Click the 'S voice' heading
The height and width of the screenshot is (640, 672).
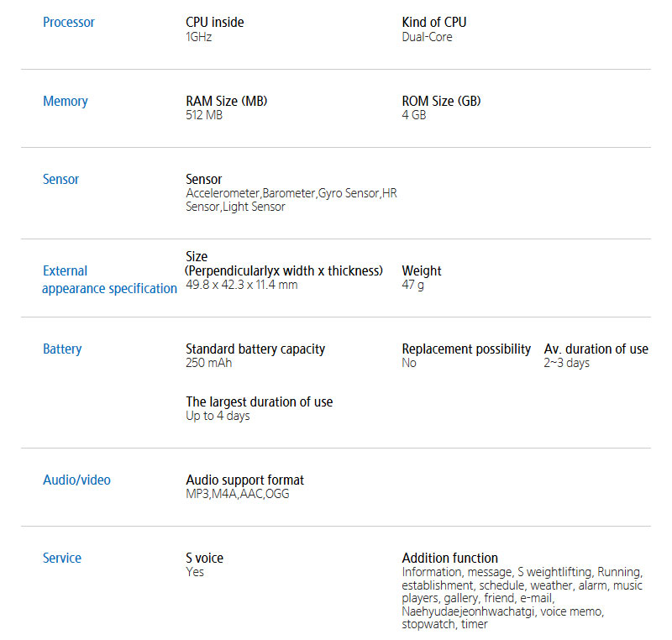tap(205, 559)
